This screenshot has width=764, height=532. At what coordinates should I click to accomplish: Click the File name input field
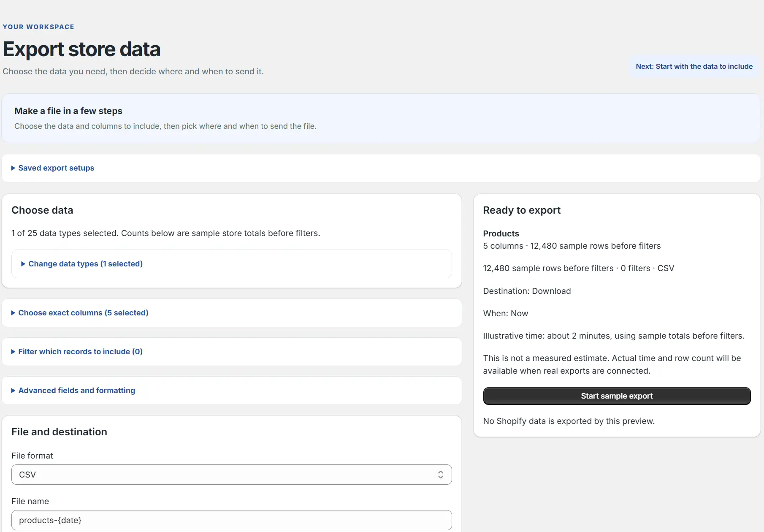click(232, 520)
